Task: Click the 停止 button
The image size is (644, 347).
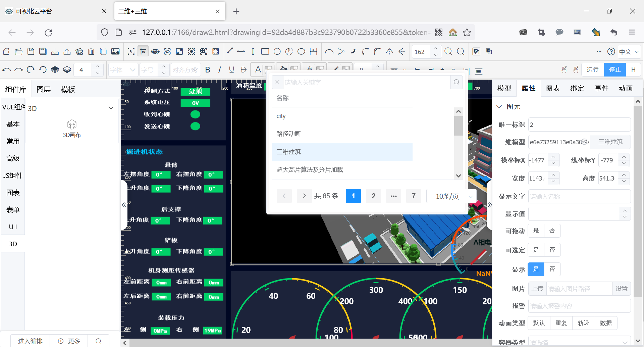Action: (615, 69)
